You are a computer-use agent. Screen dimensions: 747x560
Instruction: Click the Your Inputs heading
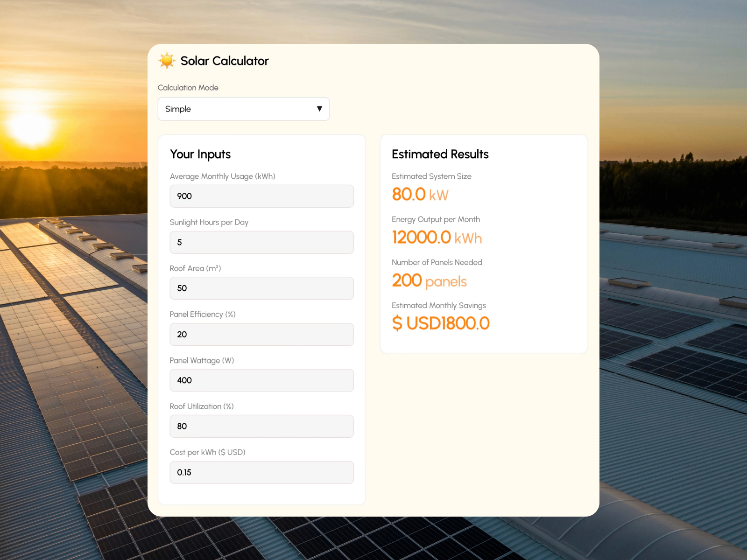coord(200,154)
